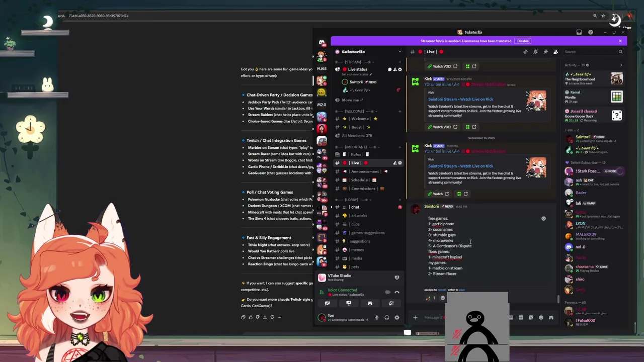Share your screen in voice panel
644x362 pixels.
[348, 303]
